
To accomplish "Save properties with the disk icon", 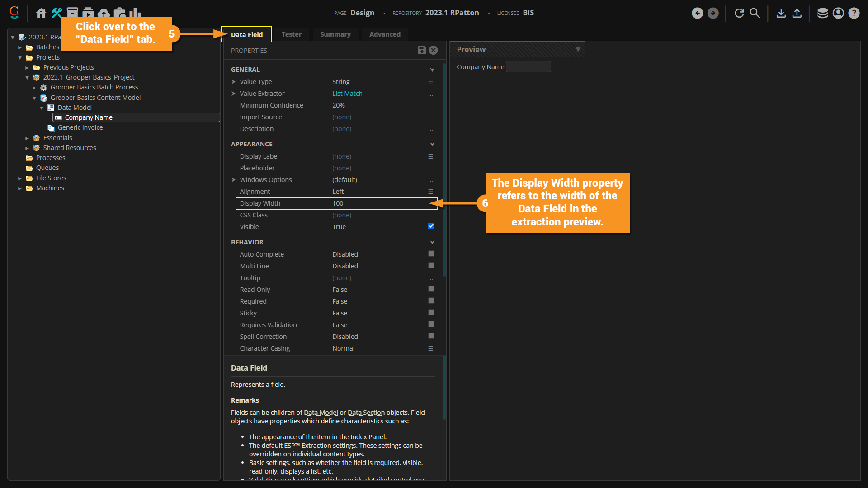I will (421, 50).
